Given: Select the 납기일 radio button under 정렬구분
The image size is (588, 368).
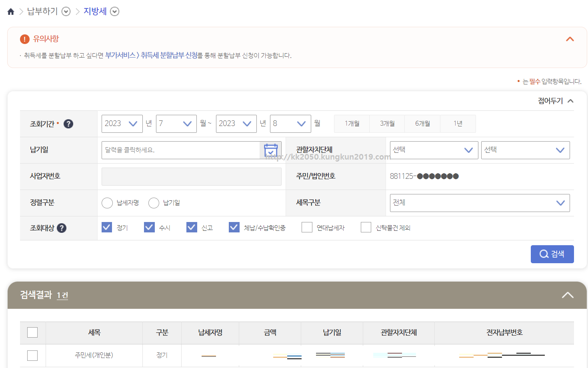Looking at the screenshot, I should pyautogui.click(x=154, y=203).
